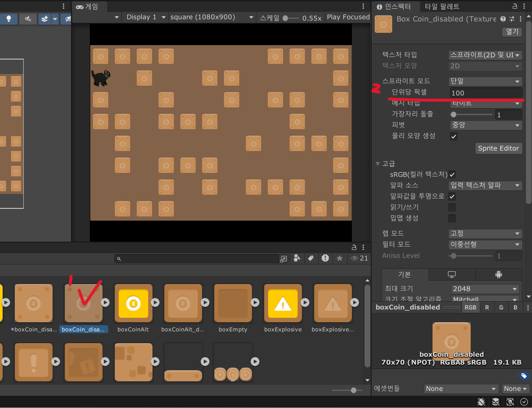Toggle sRGB(컬러 텍스처) checkbox

(x=452, y=174)
